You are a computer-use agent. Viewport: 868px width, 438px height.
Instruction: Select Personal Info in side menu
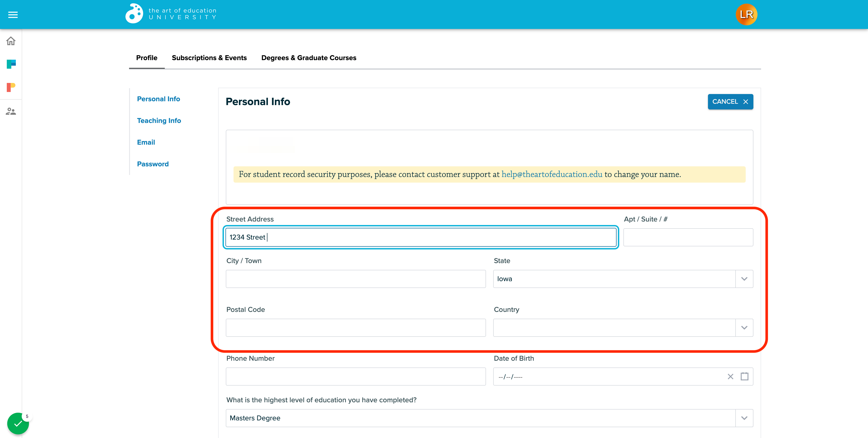coord(158,99)
